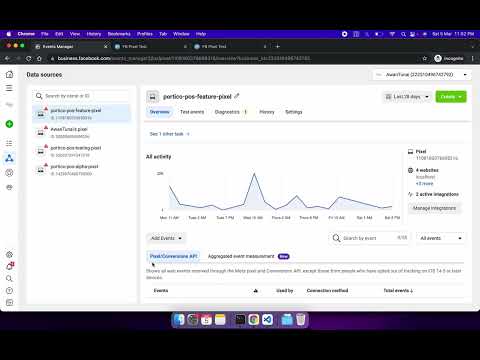Click the search magnifier in left sidebar
Image resolution: width=480 pixels, height=360 pixels.
(9, 278)
